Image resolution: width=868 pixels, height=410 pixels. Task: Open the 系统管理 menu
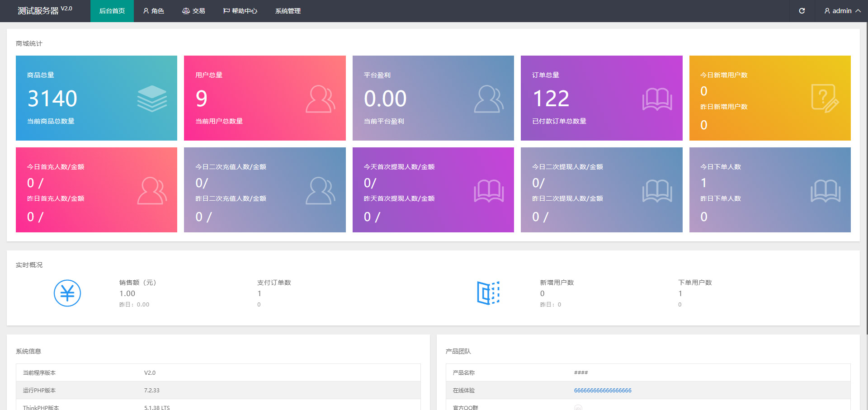click(x=288, y=11)
